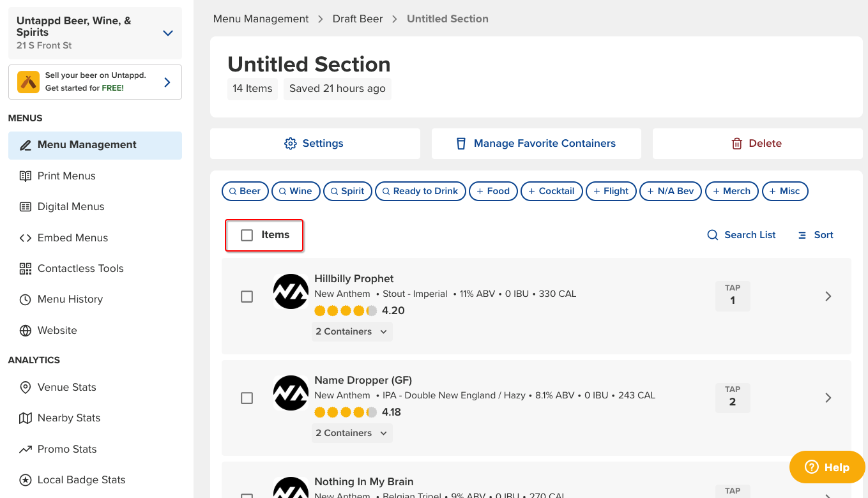The image size is (868, 498).
Task: Click the Digital Menus list icon
Action: tap(26, 207)
